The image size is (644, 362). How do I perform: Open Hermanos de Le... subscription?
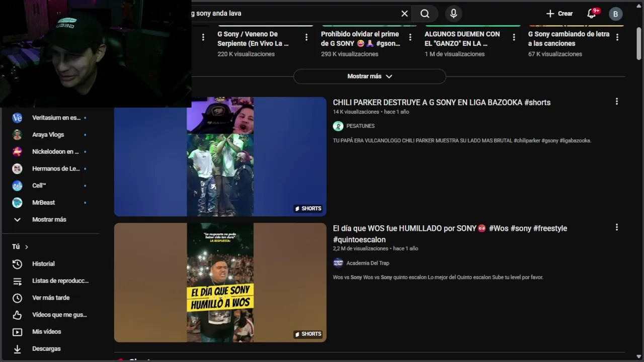(49, 169)
